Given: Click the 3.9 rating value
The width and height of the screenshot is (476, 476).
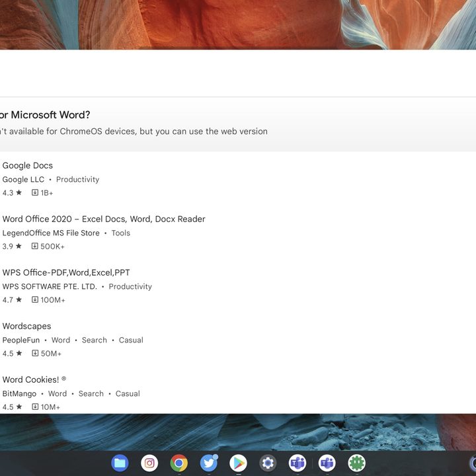Looking at the screenshot, I should click(8, 246).
